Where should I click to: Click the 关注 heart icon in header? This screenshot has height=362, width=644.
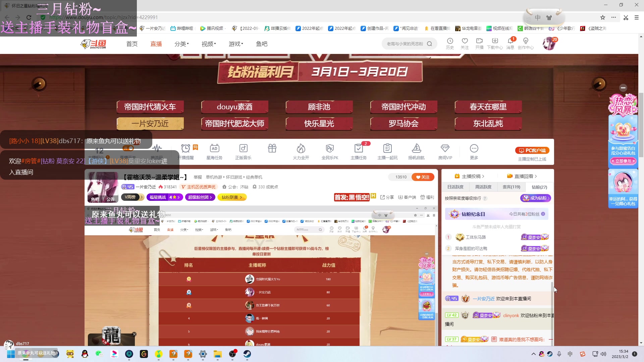[x=465, y=43]
